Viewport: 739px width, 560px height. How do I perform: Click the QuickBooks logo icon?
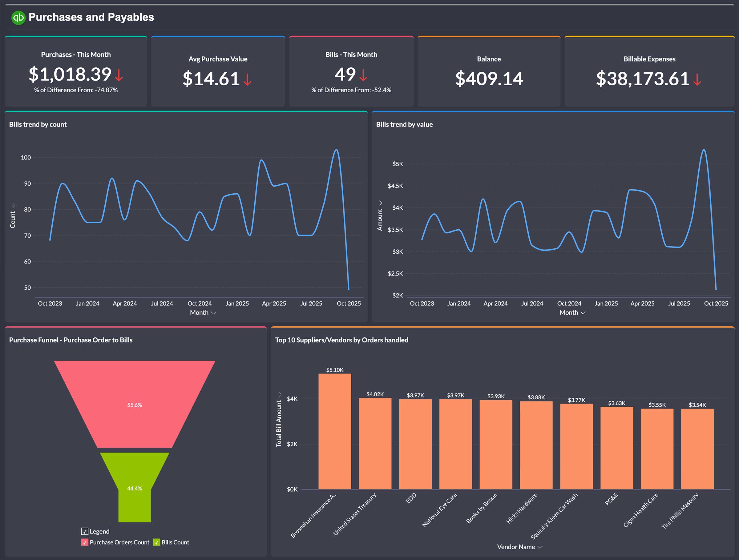click(x=18, y=17)
